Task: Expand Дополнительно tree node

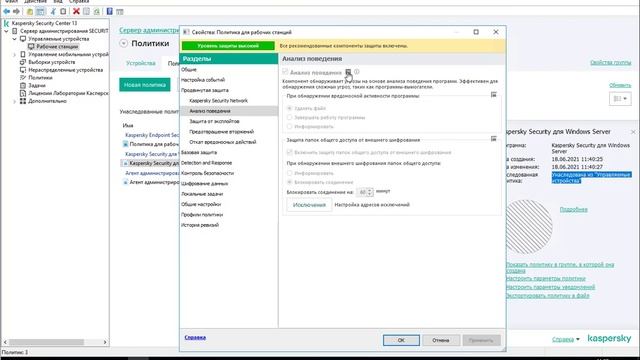Action: tap(15, 101)
